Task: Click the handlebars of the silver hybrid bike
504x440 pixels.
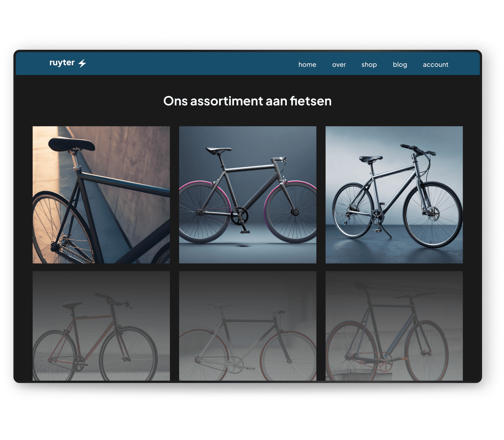Action: 418,150
